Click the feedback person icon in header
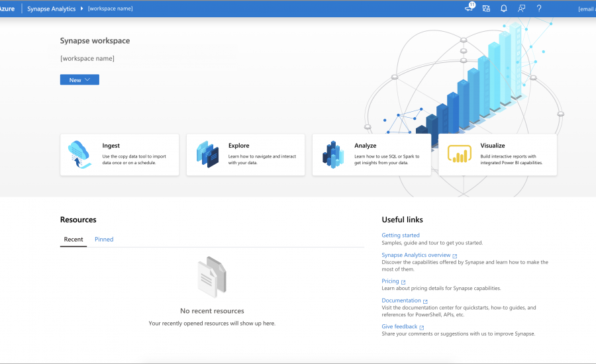The width and height of the screenshot is (596, 364). tap(522, 9)
